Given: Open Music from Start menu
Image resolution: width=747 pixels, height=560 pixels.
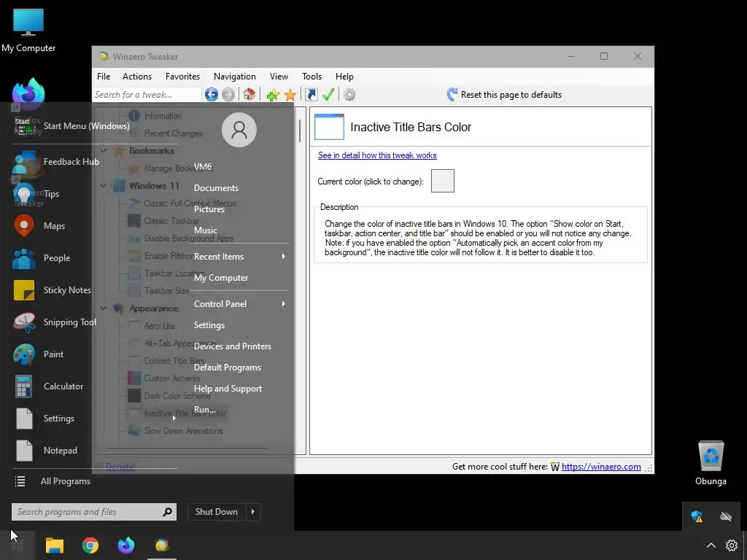Looking at the screenshot, I should pyautogui.click(x=205, y=230).
